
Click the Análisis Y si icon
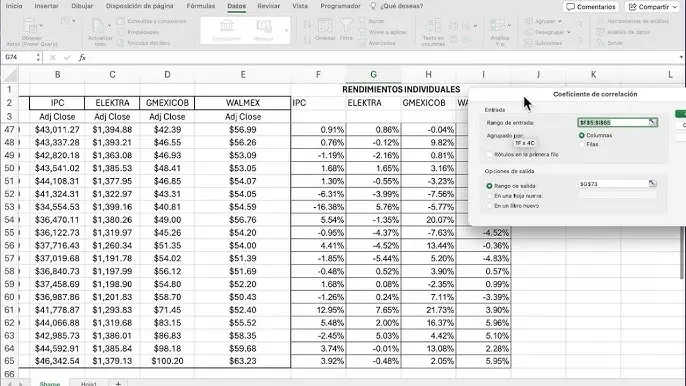click(x=497, y=25)
